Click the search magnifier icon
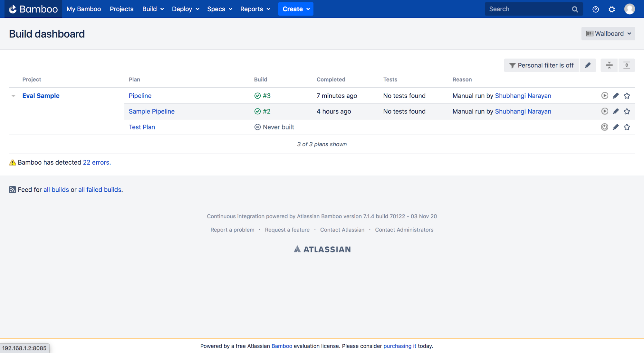 click(x=575, y=9)
